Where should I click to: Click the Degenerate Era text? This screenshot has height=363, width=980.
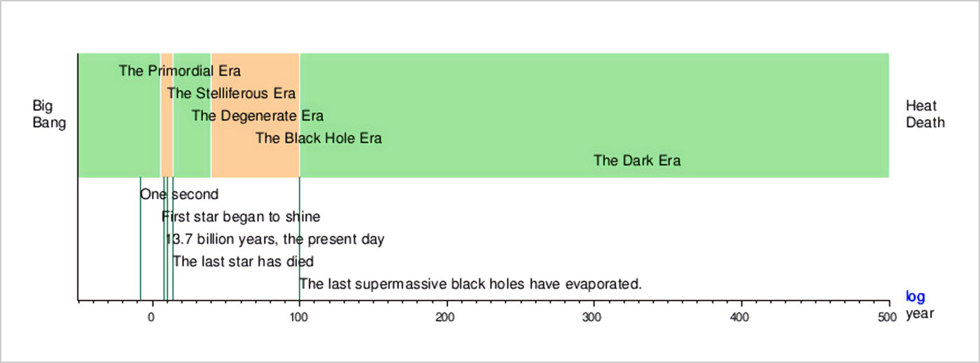tap(258, 116)
